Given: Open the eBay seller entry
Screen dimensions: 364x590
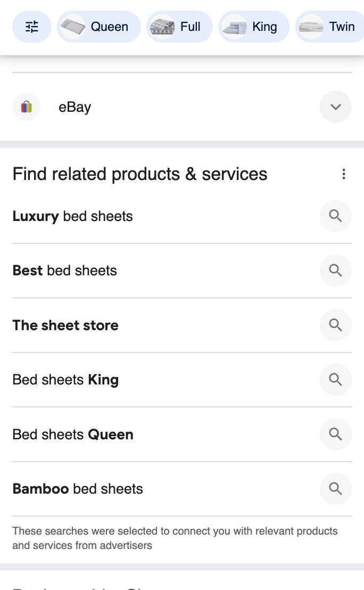Looking at the screenshot, I should [x=75, y=106].
